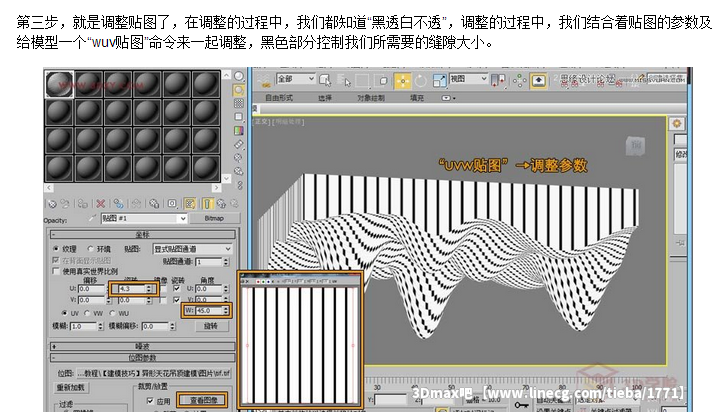
Task: Open the 对象绘制 ribbon tab
Action: (x=371, y=99)
